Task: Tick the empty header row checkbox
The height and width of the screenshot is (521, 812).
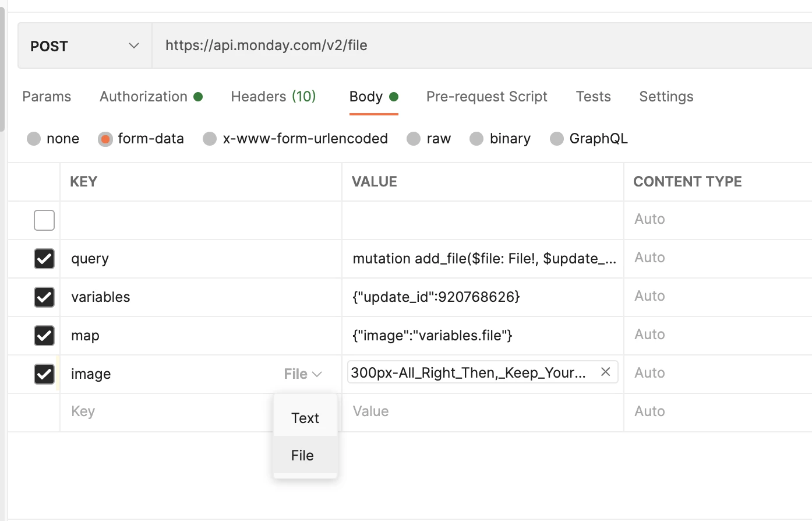Action: 44,220
